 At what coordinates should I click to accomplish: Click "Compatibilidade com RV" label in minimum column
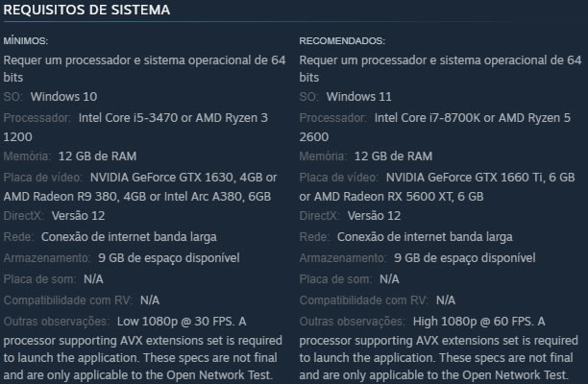67,300
